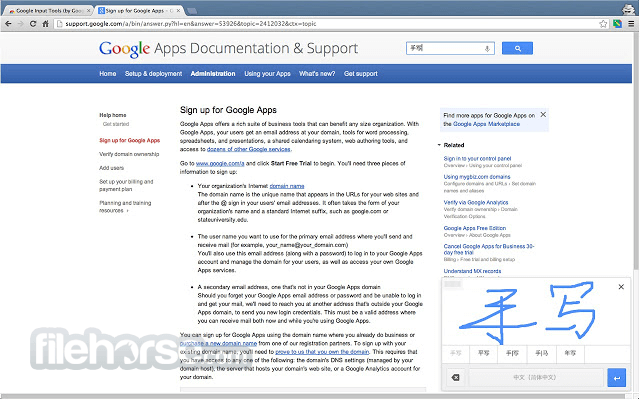Click the blue search magnifier button
Image resolution: width=640 pixels, height=400 pixels.
point(517,48)
